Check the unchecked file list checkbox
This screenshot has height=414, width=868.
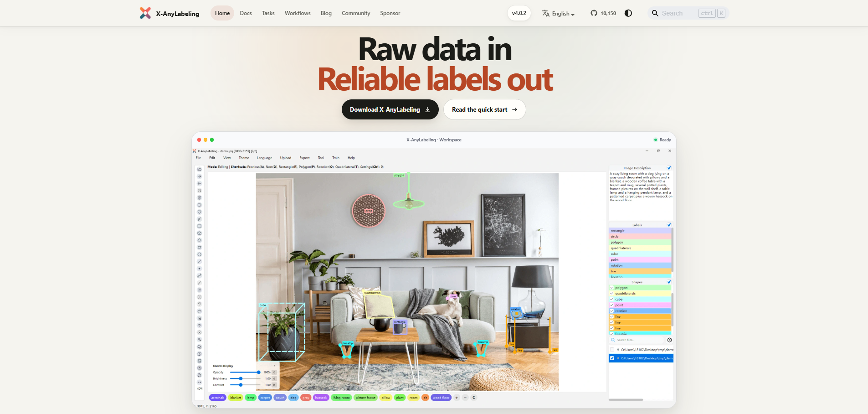pos(612,350)
